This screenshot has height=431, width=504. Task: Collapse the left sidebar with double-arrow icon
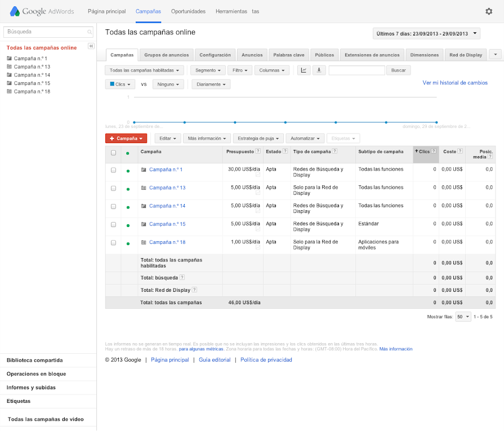(x=91, y=46)
